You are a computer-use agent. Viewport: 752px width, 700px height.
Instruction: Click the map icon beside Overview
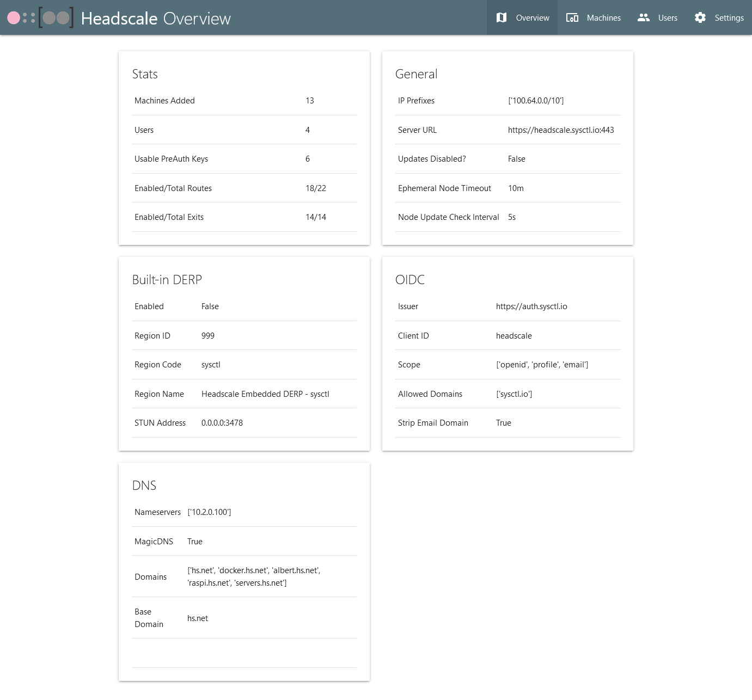point(502,18)
